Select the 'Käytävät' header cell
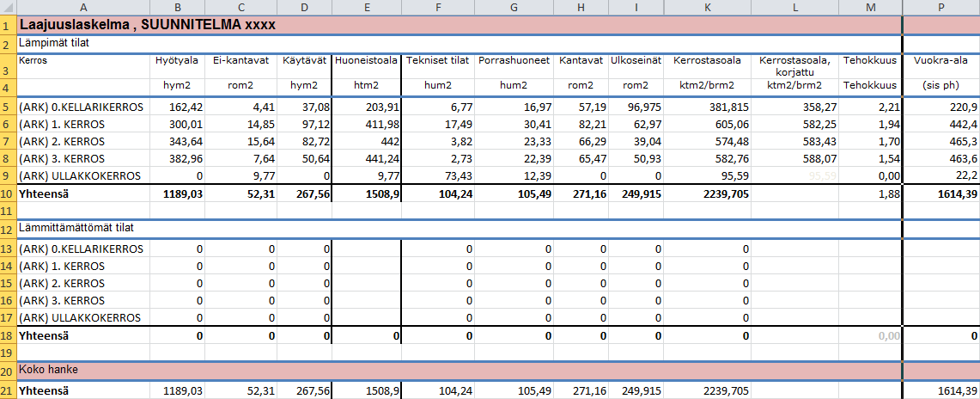The height and width of the screenshot is (399, 980). [304, 65]
